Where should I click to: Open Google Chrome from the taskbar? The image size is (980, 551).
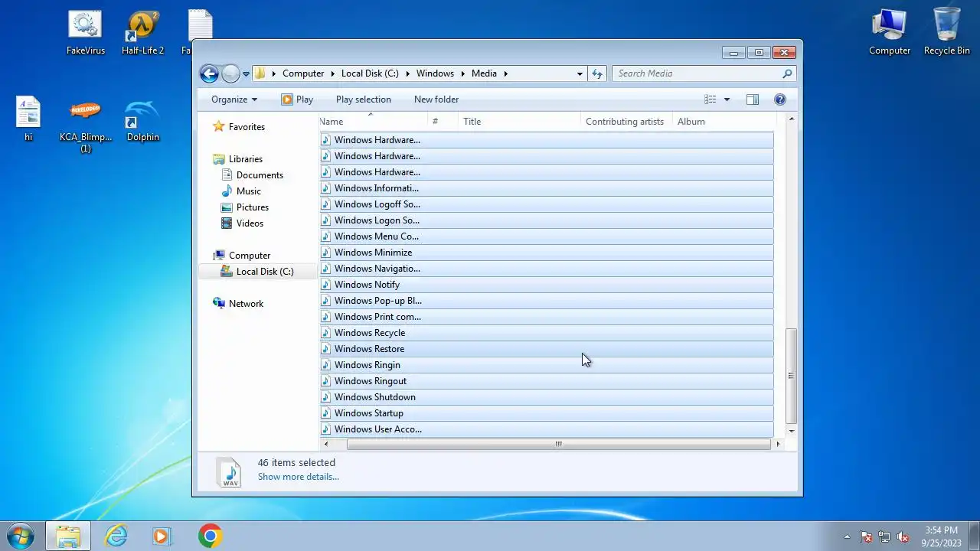(210, 536)
